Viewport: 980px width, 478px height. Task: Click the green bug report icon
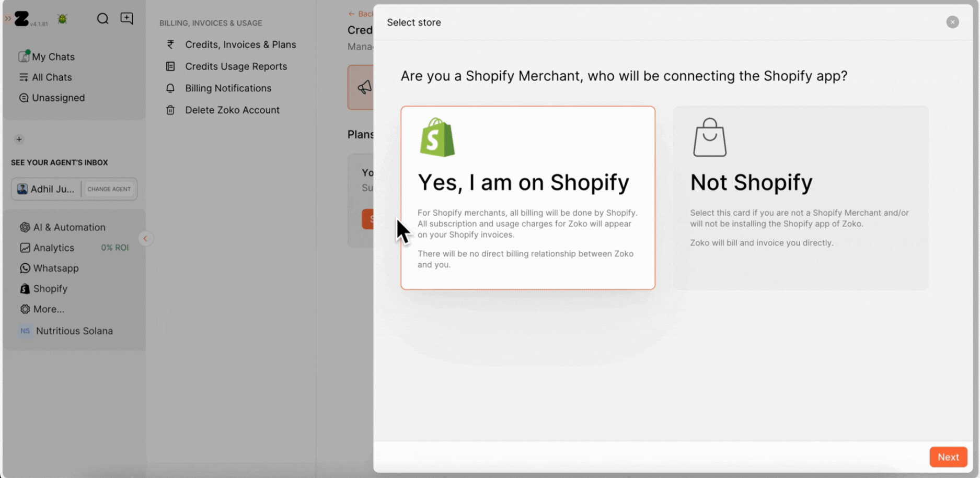[62, 19]
